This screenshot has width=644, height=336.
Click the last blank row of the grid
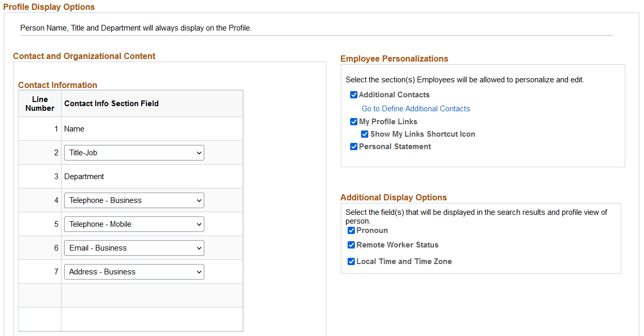152,319
